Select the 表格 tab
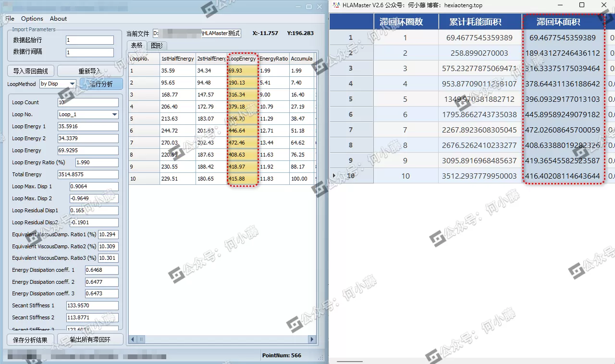This screenshot has height=364, width=615. tap(137, 46)
